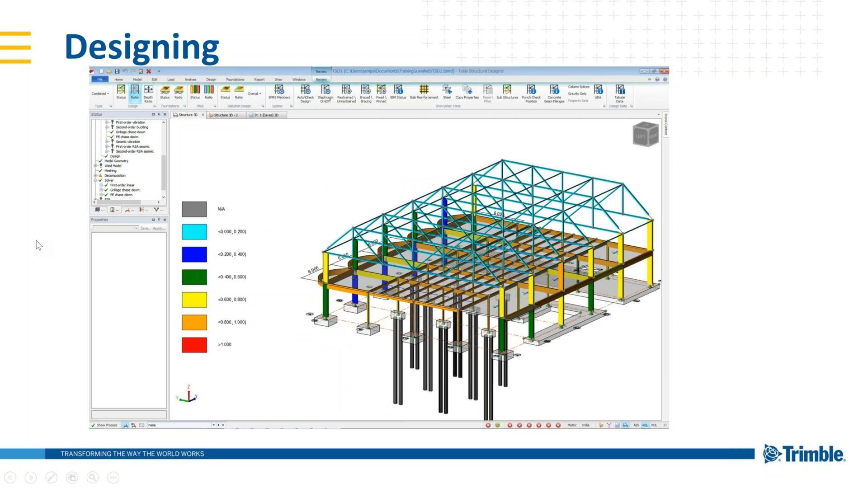Click the Punch Check Position icon
868x488 pixels.
point(531,94)
